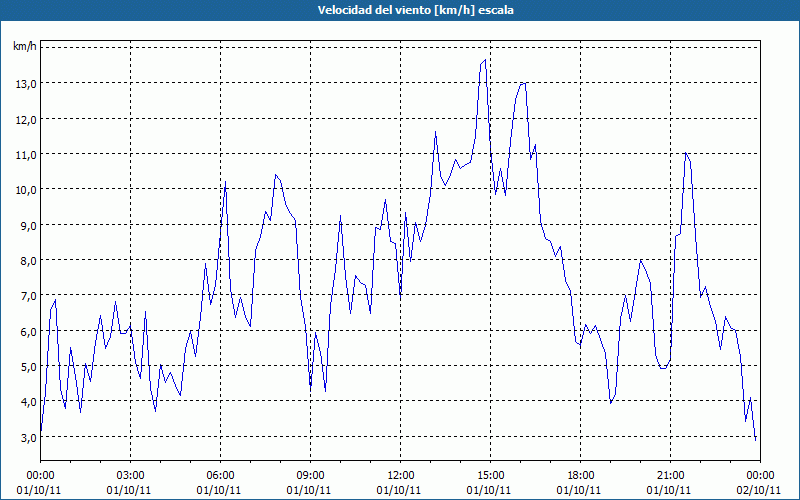This screenshot has width=800, height=500.
Task: Click the 09:00 time axis label
Action: [310, 476]
